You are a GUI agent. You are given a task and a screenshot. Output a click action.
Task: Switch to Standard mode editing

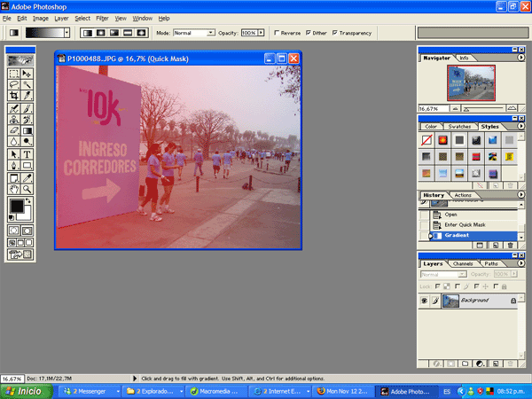[14, 231]
